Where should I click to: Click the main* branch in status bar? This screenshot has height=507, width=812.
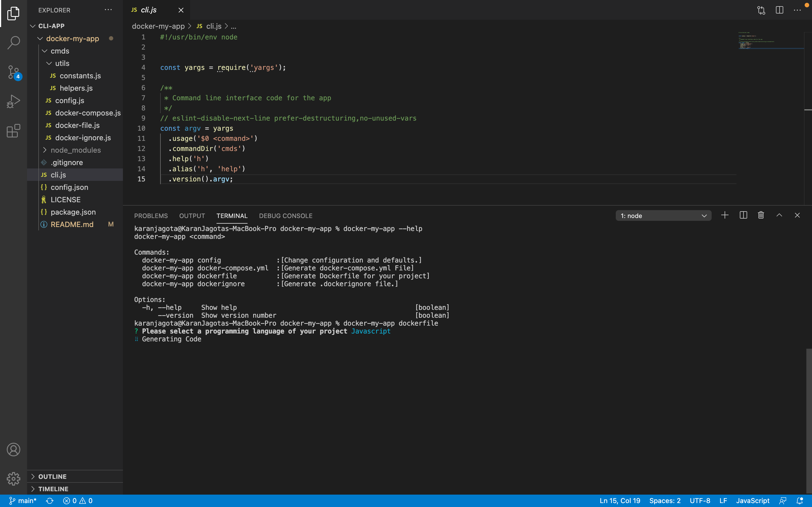click(x=23, y=501)
